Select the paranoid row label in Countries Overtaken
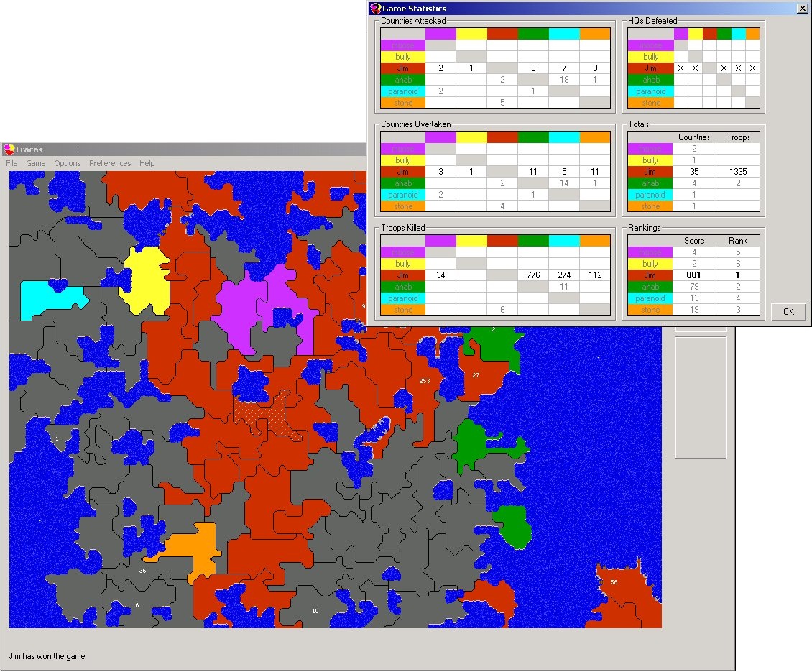This screenshot has height=672, width=812. [403, 195]
